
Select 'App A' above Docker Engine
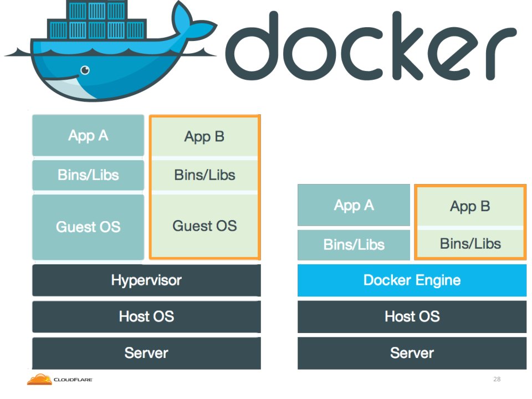pyautogui.click(x=354, y=205)
